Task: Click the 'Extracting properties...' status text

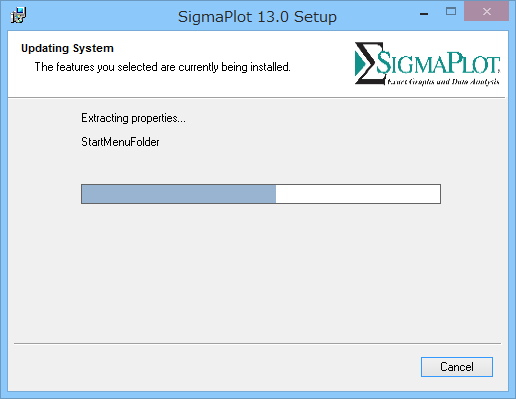Action: point(133,118)
